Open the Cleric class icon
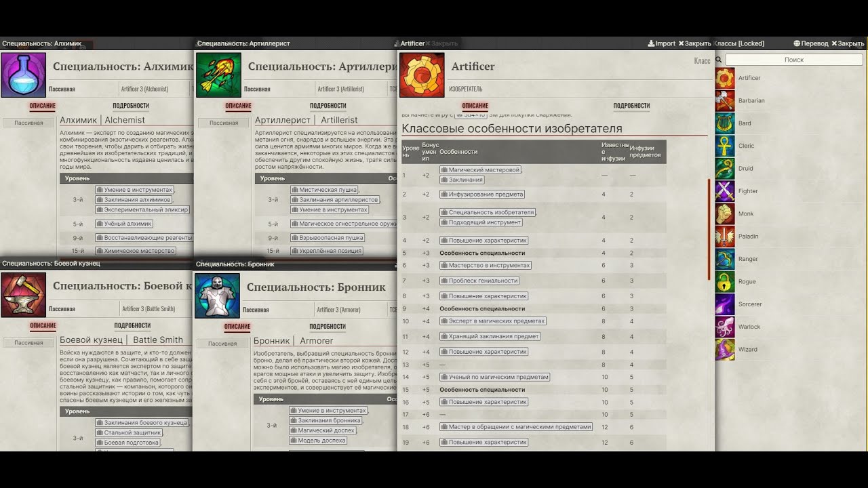The width and height of the screenshot is (868, 488). point(725,146)
